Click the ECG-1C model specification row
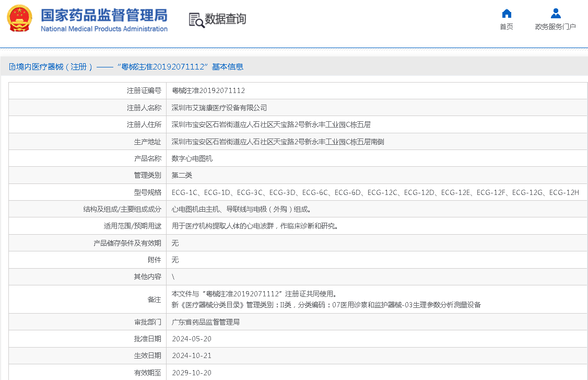Viewport: 588px width, 380px height. point(375,192)
